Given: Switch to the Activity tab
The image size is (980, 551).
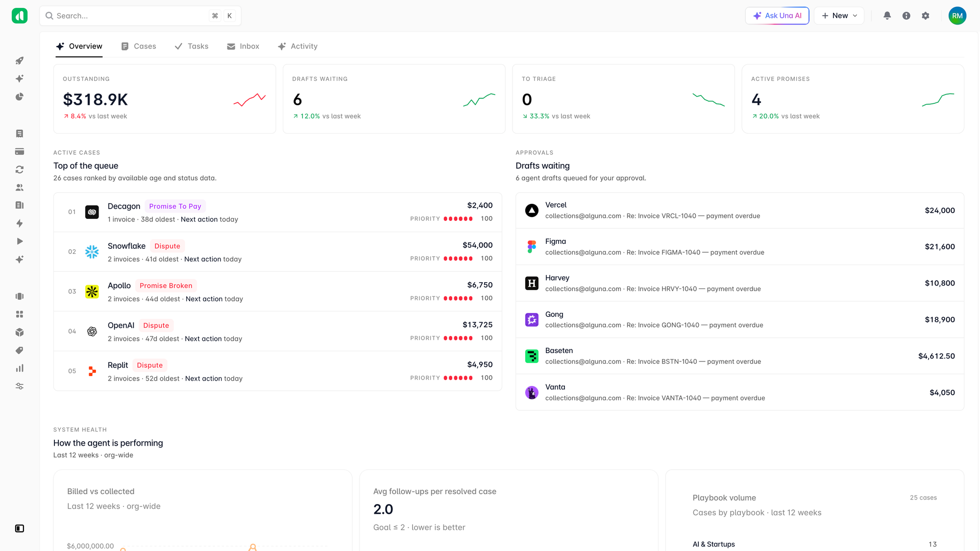Looking at the screenshot, I should (x=297, y=46).
